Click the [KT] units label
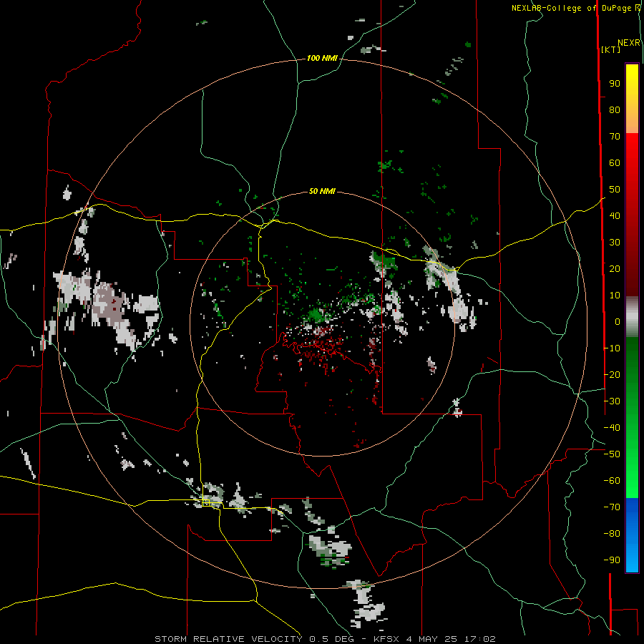Viewport: 644px width, 644px height. click(611, 49)
